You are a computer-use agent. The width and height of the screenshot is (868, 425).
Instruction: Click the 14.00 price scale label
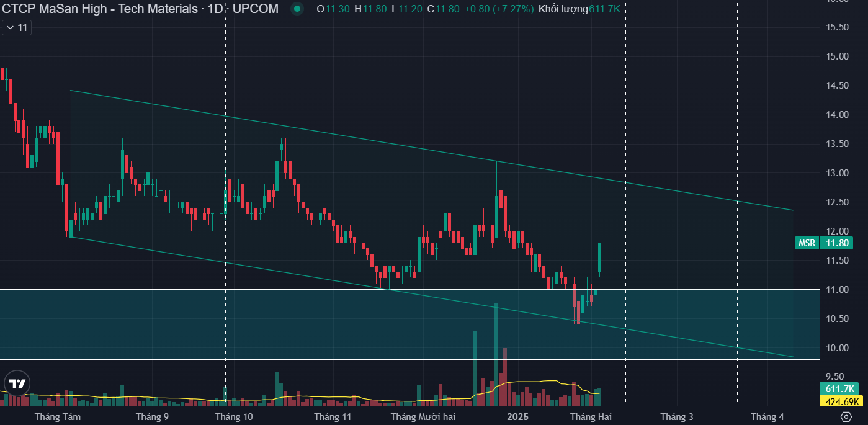837,115
